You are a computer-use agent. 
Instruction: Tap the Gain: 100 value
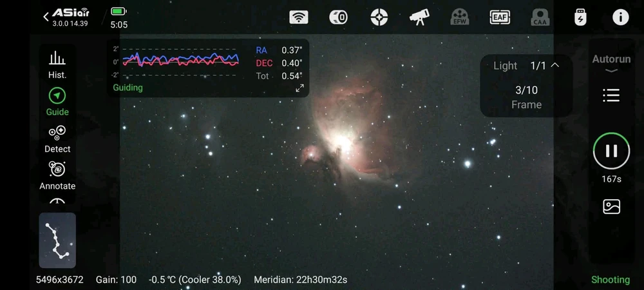coord(116,280)
